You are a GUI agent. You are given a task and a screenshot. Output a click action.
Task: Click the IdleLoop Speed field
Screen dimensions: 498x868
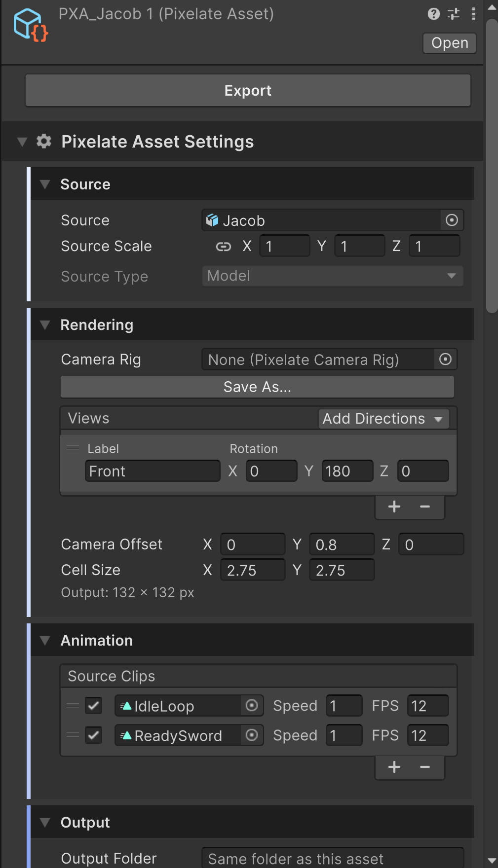tap(344, 706)
